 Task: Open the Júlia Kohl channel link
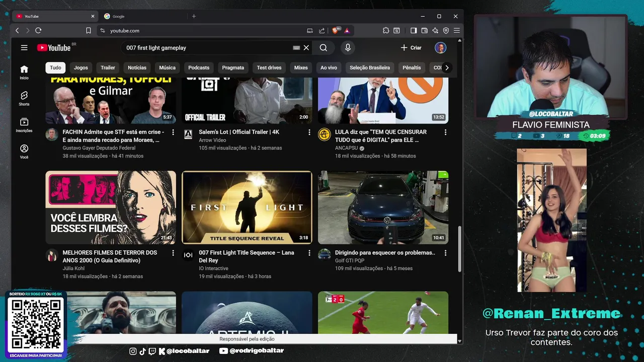click(73, 268)
